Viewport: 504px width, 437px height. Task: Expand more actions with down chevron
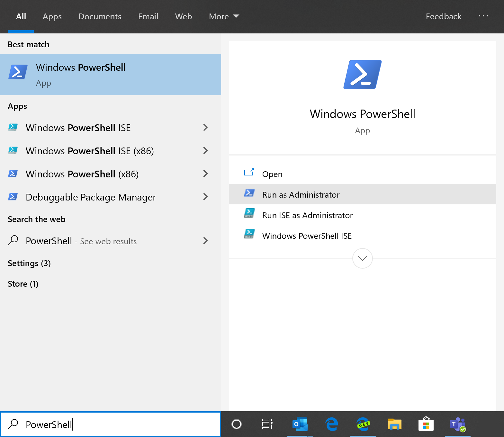click(362, 258)
